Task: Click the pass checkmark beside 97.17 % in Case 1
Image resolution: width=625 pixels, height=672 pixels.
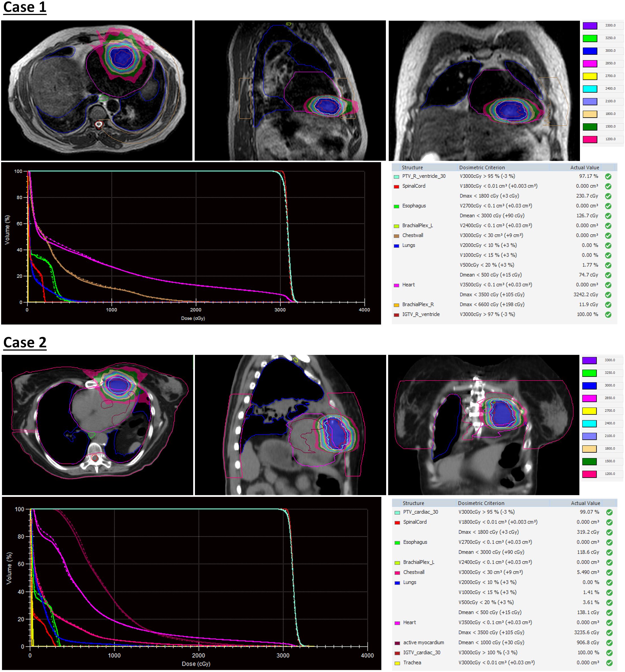Action: tap(608, 177)
